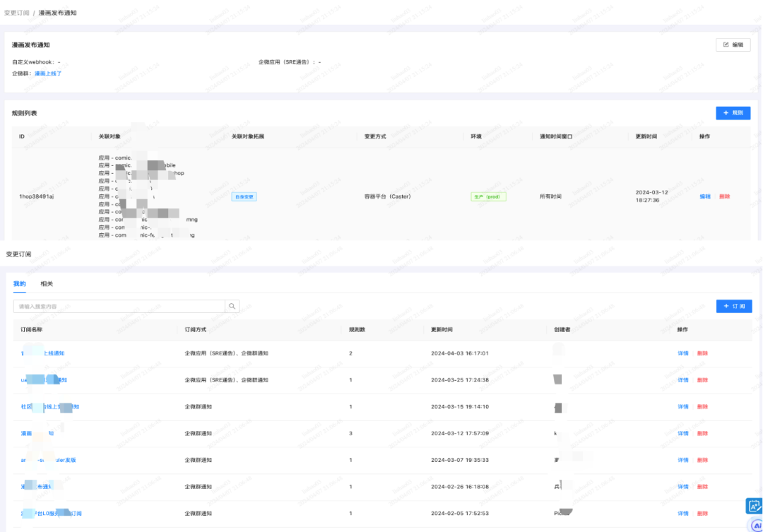Click the search magnifier icon
763x532 pixels.
[x=232, y=306]
